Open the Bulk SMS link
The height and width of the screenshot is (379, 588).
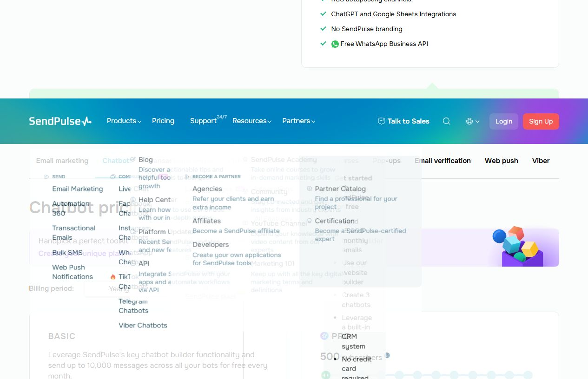click(x=67, y=253)
